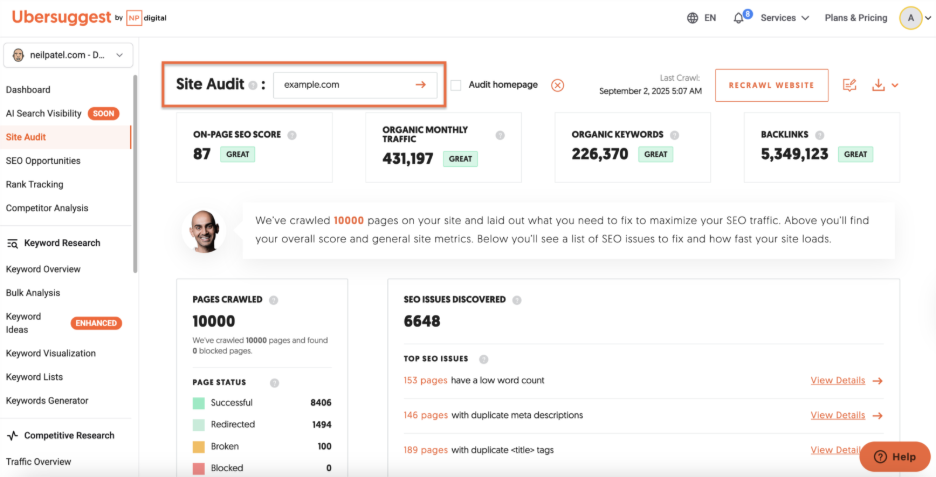This screenshot has width=936, height=477.
Task: Click the orange Broken status swatch
Action: [x=199, y=447]
